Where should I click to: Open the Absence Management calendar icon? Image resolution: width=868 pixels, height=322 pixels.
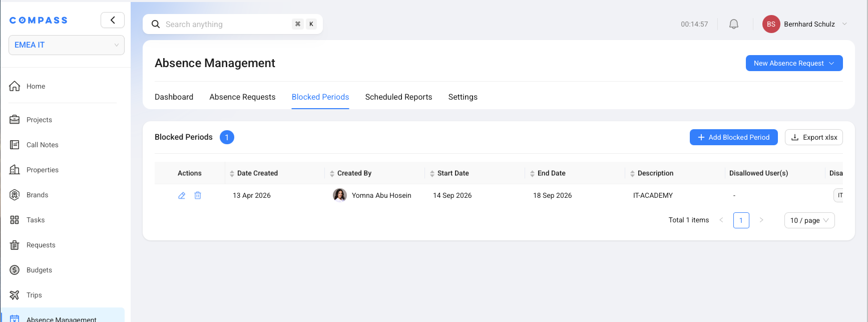point(15,318)
